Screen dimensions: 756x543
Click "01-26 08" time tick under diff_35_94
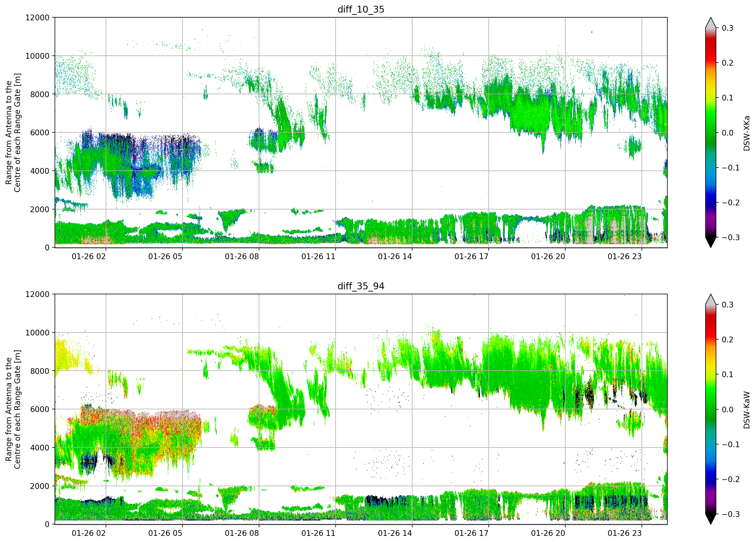[242, 533]
